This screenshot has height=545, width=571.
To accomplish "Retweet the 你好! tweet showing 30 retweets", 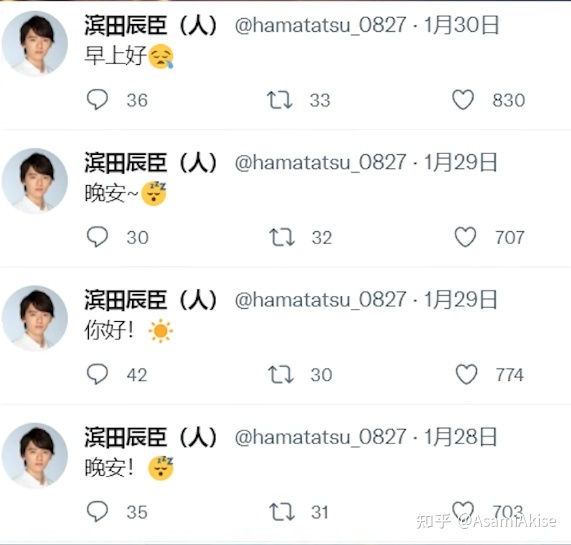I will coord(280,374).
